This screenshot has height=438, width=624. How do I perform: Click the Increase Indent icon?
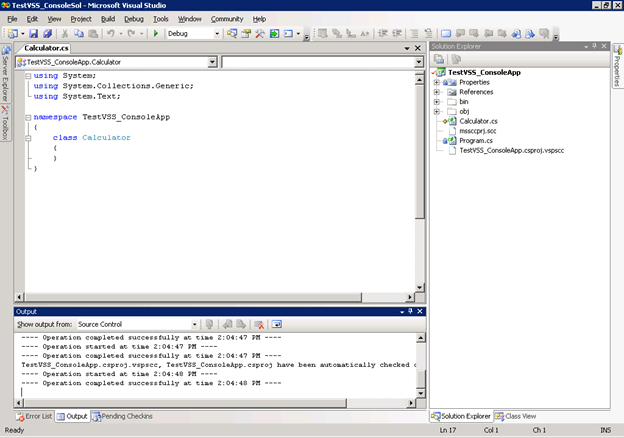click(397, 34)
